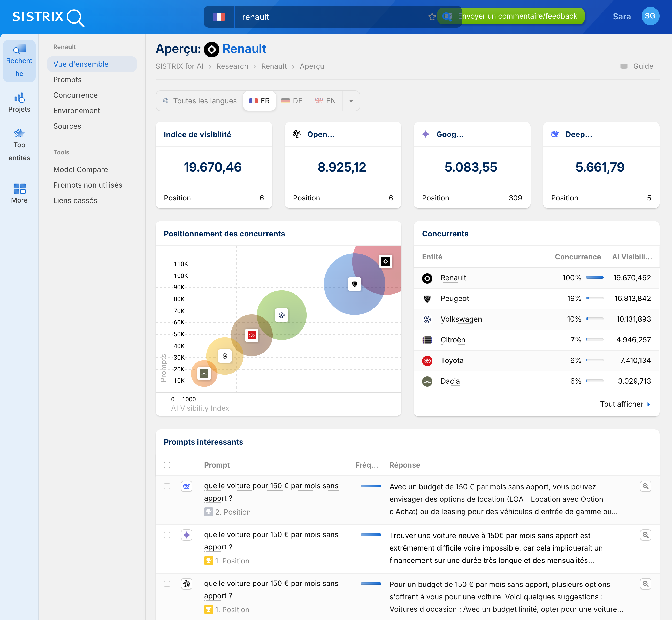The image size is (672, 620).
Task: Open the Peugeot competitor link
Action: [x=455, y=299]
